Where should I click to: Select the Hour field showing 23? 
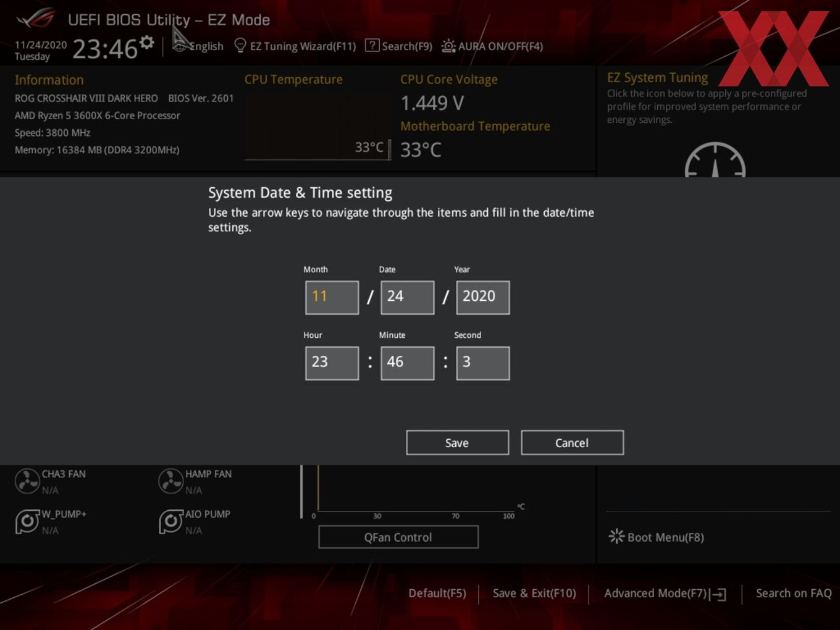pyautogui.click(x=332, y=363)
